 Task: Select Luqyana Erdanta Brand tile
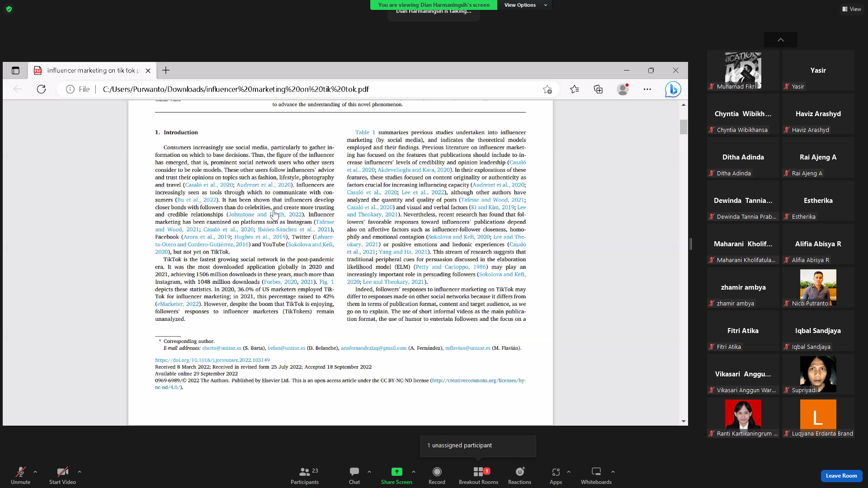[818, 418]
